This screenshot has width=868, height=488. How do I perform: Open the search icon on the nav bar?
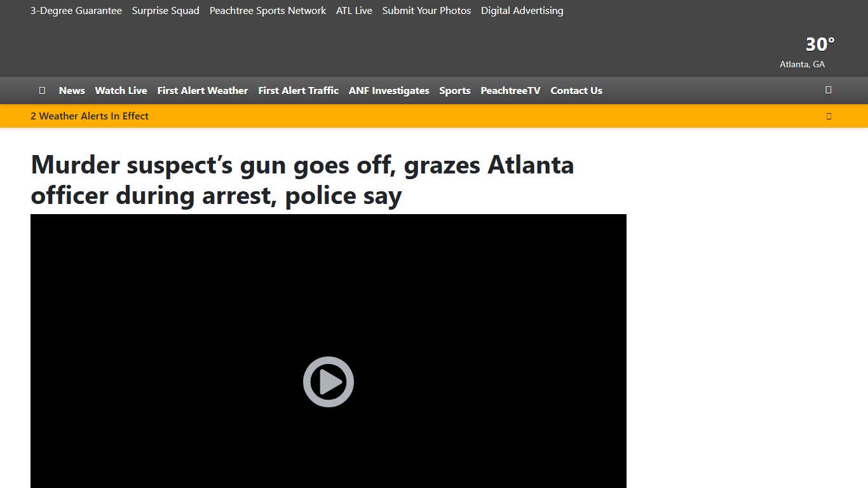pyautogui.click(x=828, y=90)
